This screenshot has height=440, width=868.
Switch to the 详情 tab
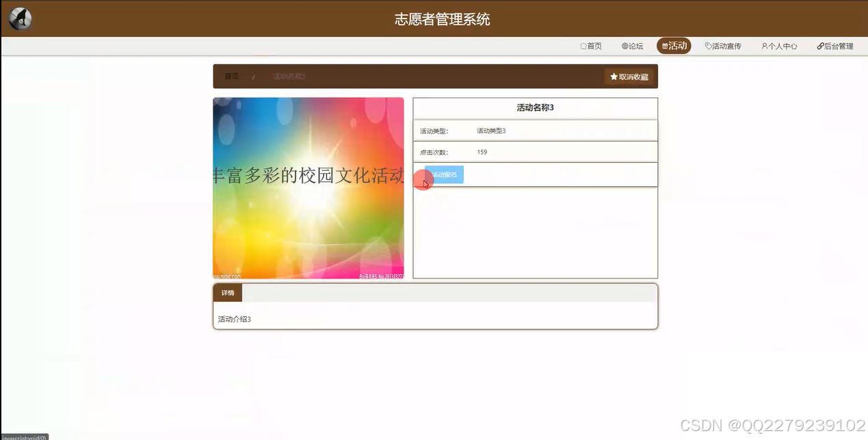point(228,292)
